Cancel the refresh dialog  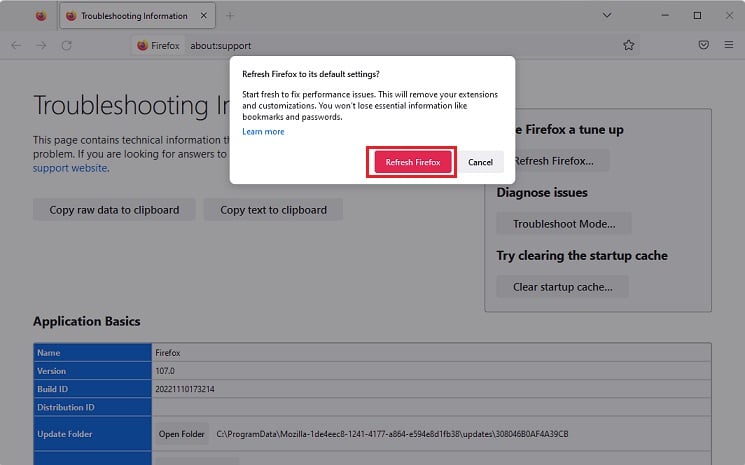[480, 162]
